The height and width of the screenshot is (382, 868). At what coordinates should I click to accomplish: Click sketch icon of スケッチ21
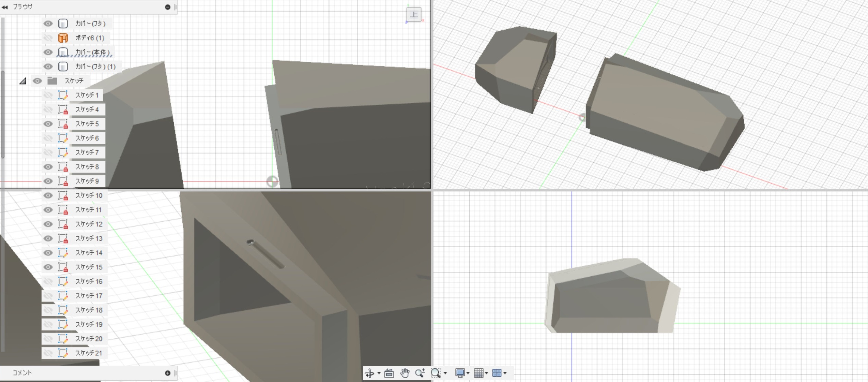click(x=63, y=353)
